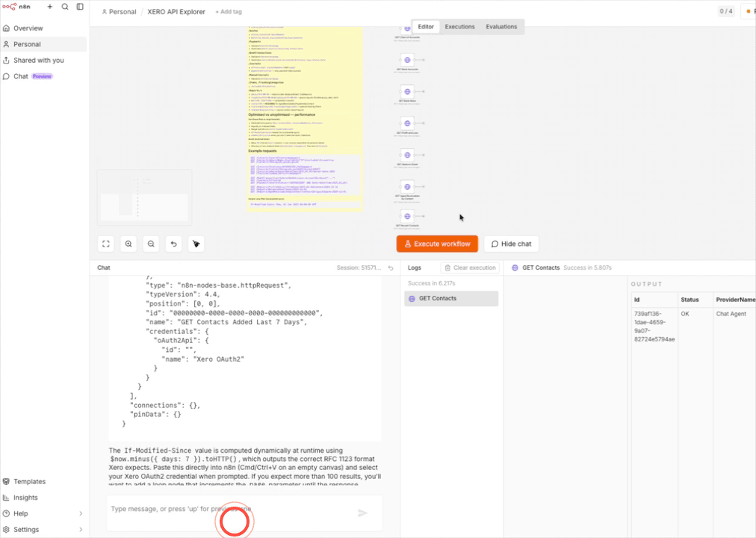Image resolution: width=756 pixels, height=538 pixels.
Task: Click GET Contacts globe icon in header
Action: point(515,268)
